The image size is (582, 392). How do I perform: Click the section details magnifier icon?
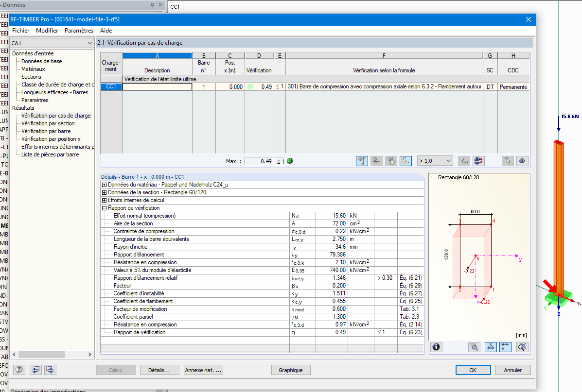475,347
